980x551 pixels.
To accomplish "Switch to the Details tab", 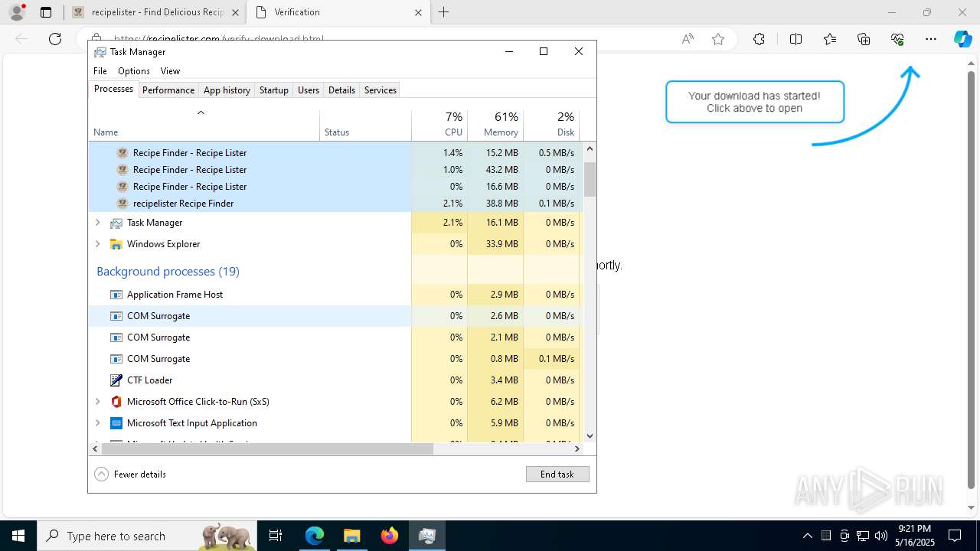I will (x=341, y=90).
